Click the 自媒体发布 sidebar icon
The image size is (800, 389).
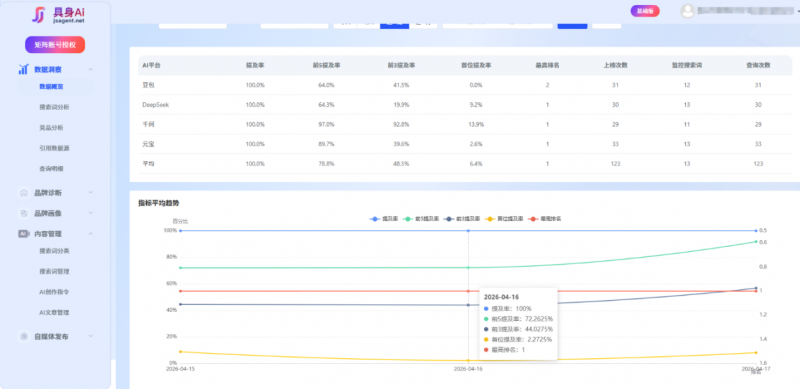(x=23, y=336)
